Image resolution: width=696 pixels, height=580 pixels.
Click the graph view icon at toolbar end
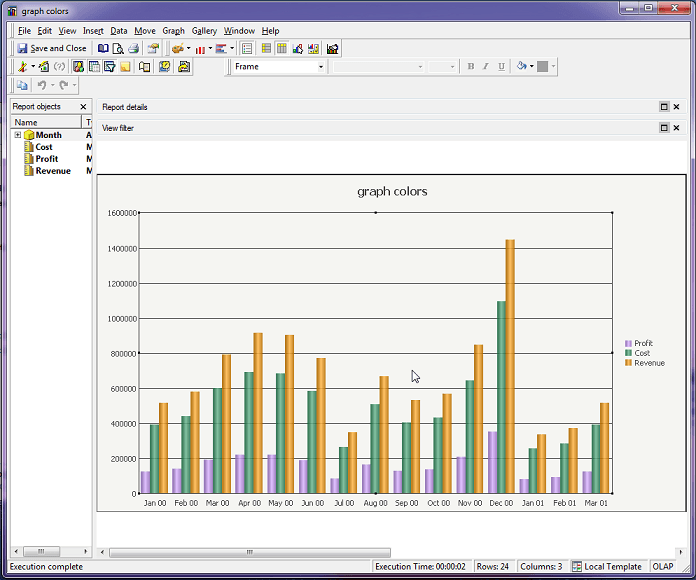tap(333, 48)
